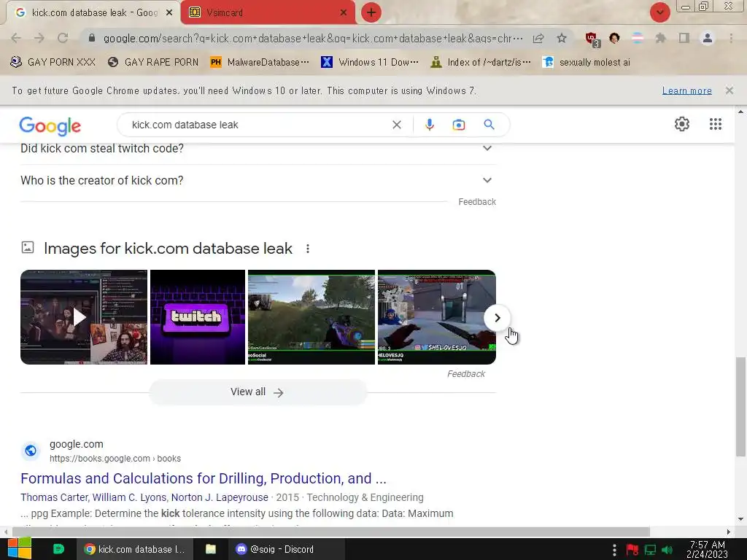Open 'Formulas and Calculations for Drilling' result

tap(204, 478)
